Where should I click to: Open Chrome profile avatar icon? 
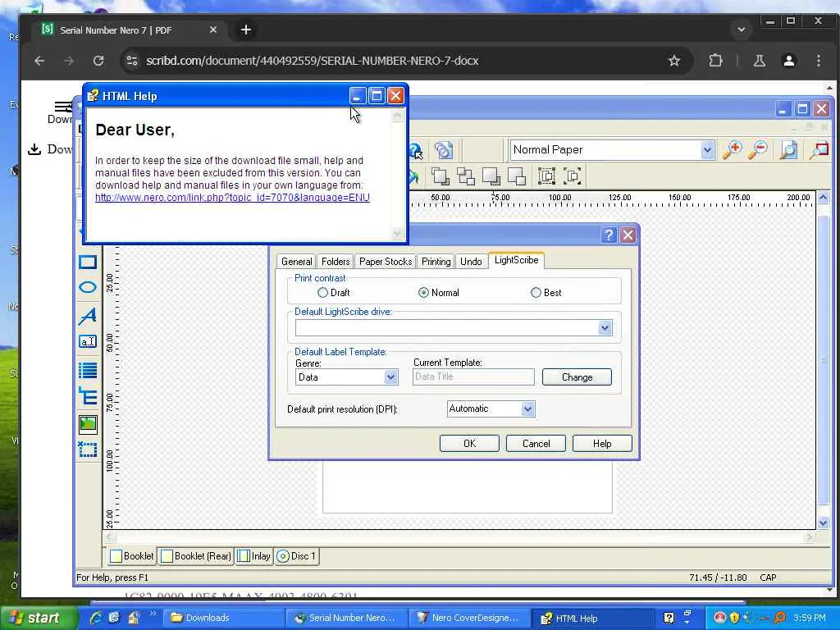[x=788, y=61]
